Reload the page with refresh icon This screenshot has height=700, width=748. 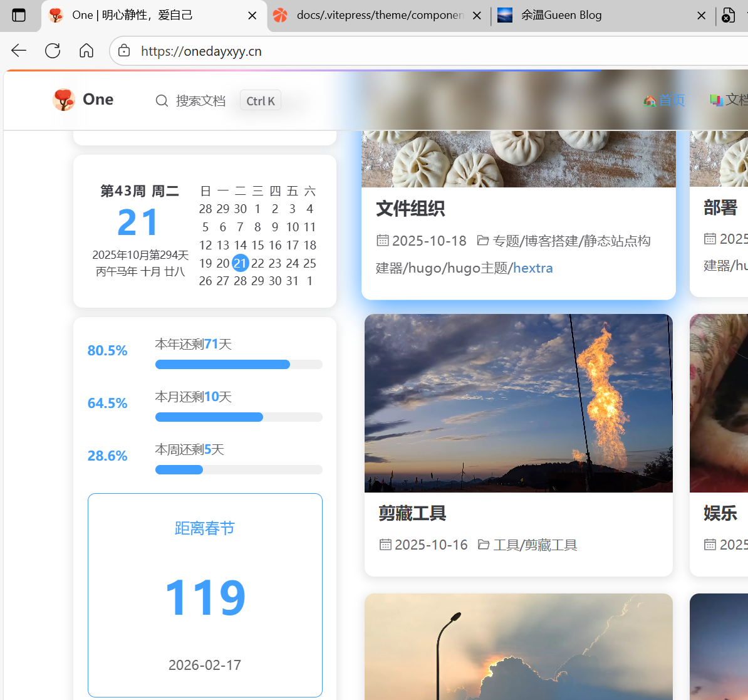click(x=53, y=51)
